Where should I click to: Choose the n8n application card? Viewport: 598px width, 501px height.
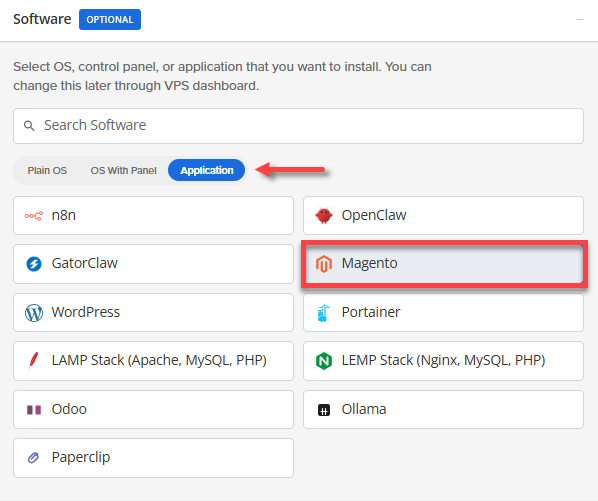coord(153,215)
